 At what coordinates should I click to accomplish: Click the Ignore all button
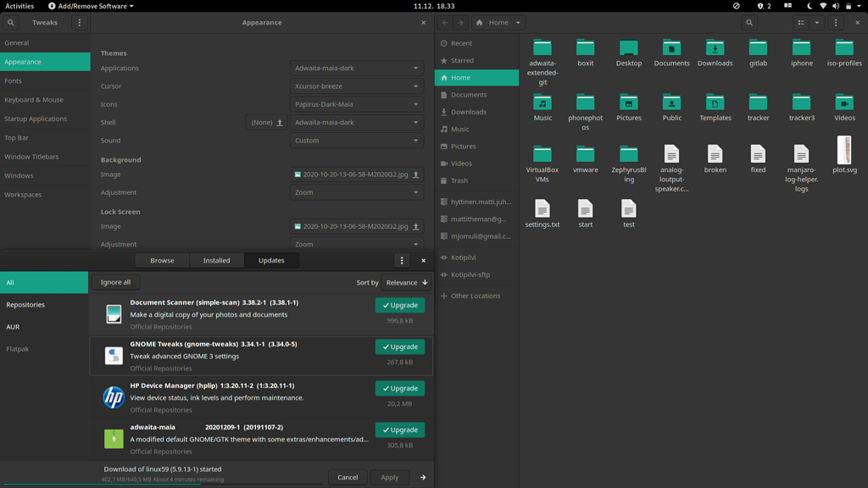[115, 282]
